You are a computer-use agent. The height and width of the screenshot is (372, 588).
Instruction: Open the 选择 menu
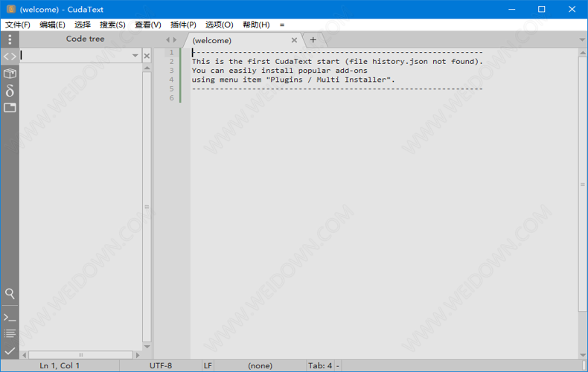pyautogui.click(x=83, y=25)
